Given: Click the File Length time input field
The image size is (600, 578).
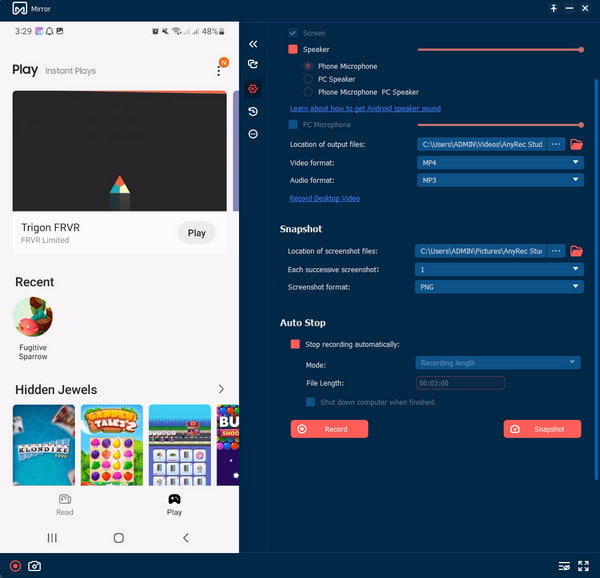Looking at the screenshot, I should click(x=460, y=383).
